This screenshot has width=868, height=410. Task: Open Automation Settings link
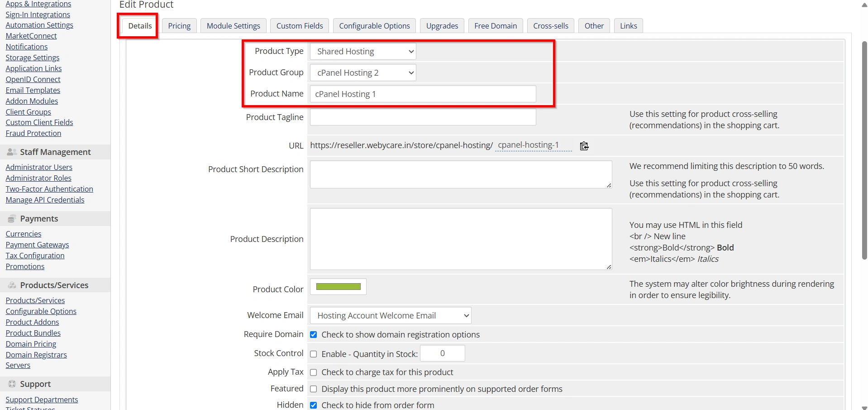[39, 25]
